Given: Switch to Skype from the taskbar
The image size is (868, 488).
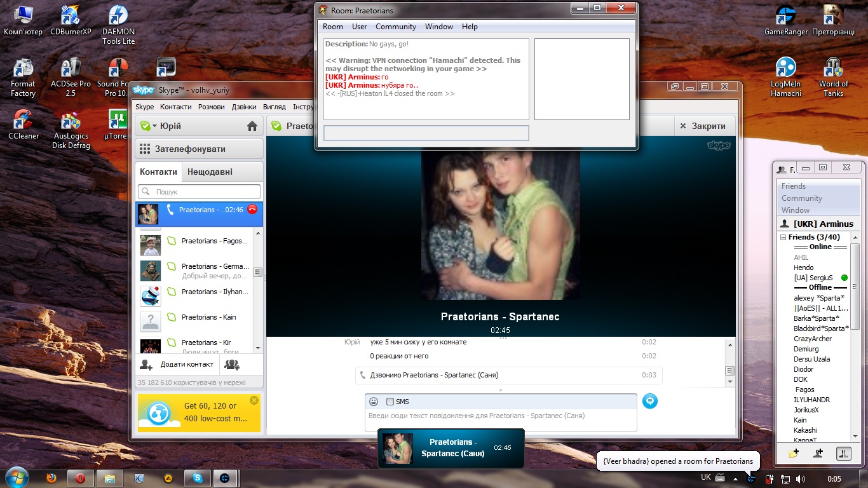Looking at the screenshot, I should point(198,478).
